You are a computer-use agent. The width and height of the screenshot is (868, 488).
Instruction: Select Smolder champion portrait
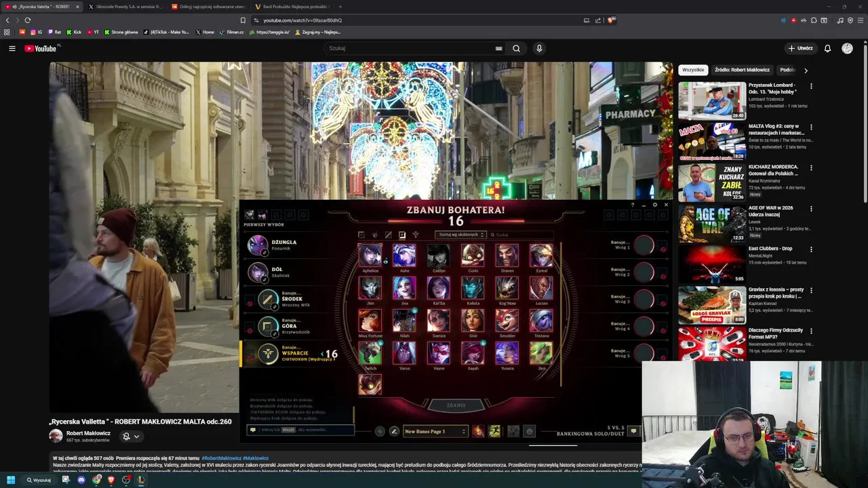[507, 321]
